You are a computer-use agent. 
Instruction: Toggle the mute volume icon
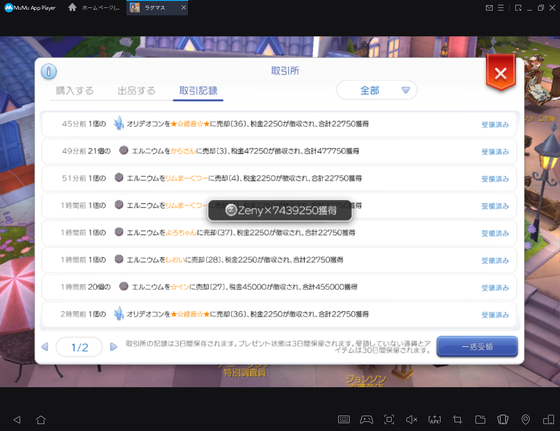pos(411,420)
